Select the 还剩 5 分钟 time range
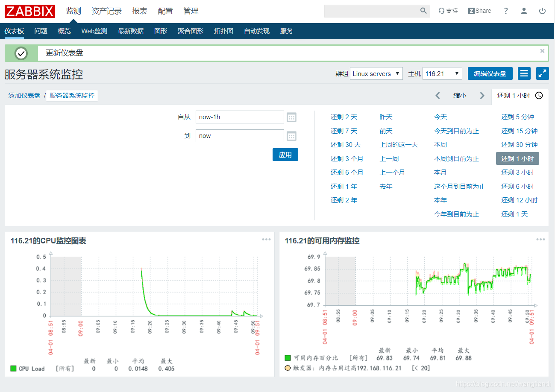 click(518, 117)
